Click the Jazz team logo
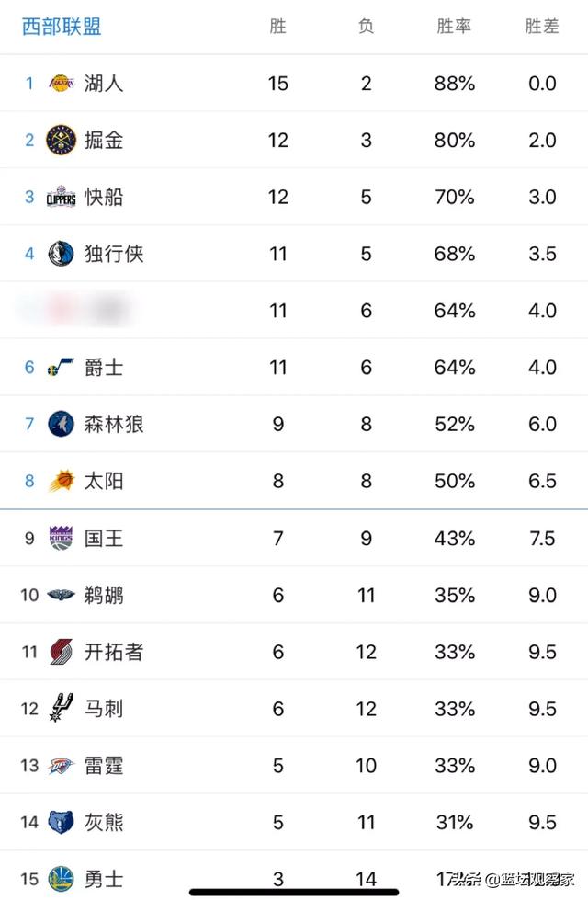The height and width of the screenshot is (900, 588). pyautogui.click(x=61, y=368)
